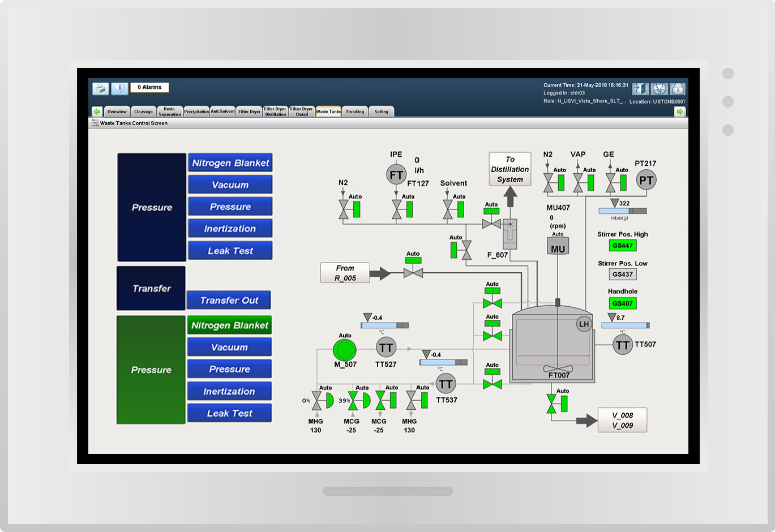Open the To Distillation System link box

510,169
